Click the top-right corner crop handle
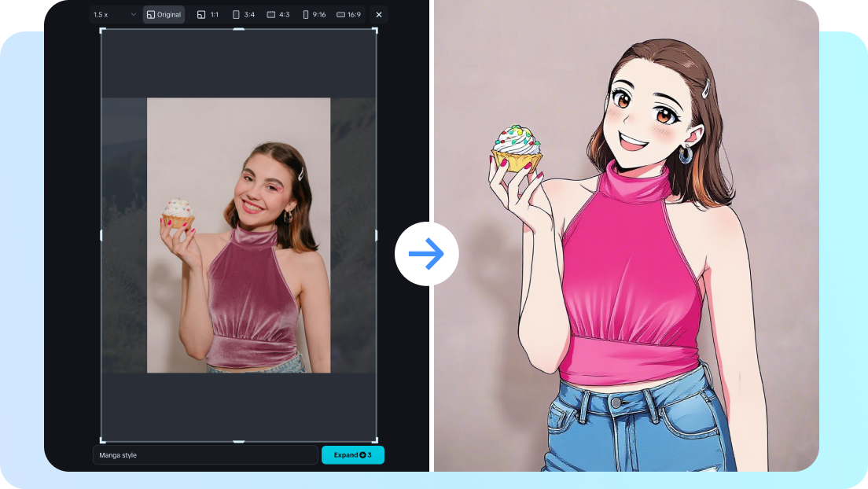The width and height of the screenshot is (868, 489). (375, 31)
